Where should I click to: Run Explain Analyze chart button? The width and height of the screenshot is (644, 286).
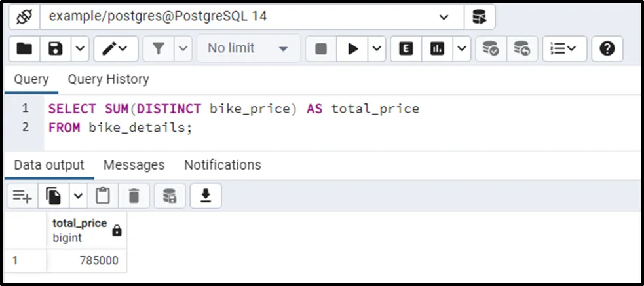(x=437, y=48)
